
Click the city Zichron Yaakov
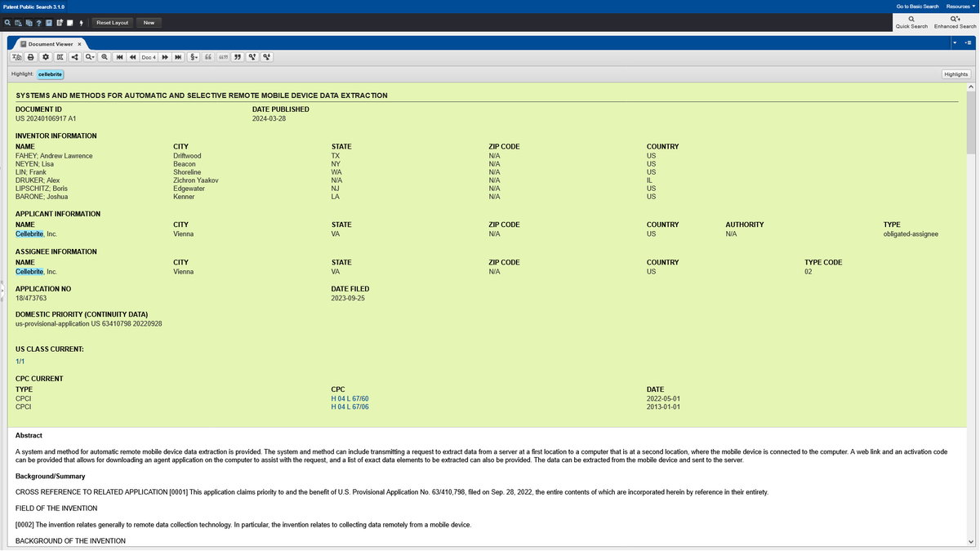[x=196, y=180]
